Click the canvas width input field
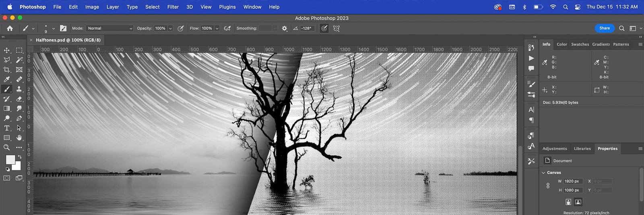This screenshot has width=644, height=215. tap(572, 182)
